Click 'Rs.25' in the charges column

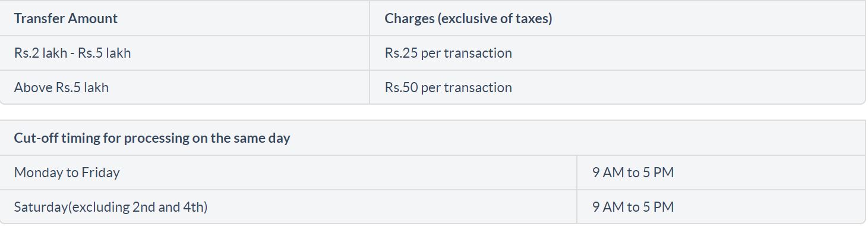[402, 53]
